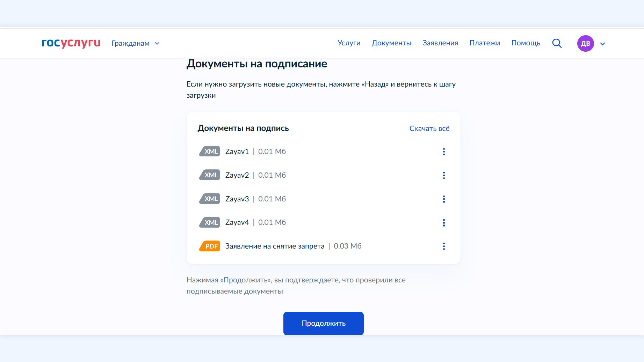The image size is (644, 362).
Task: Open Заявления in the top navigation
Action: click(440, 43)
